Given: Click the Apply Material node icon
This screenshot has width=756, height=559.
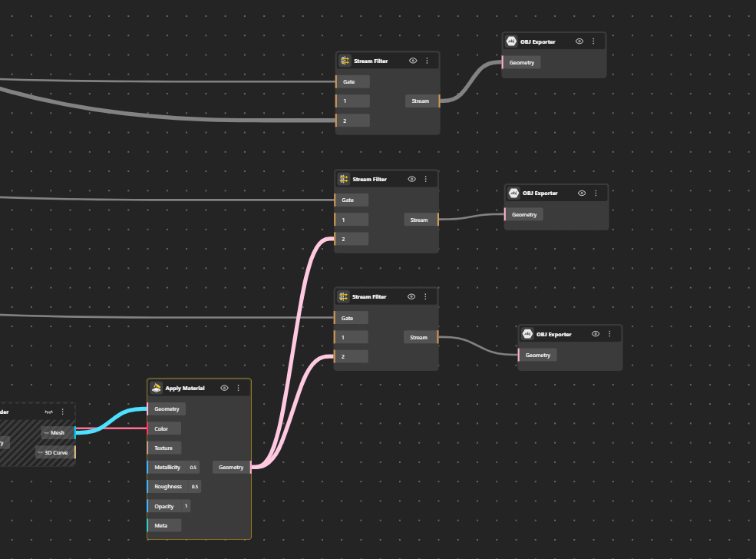Looking at the screenshot, I should [157, 388].
